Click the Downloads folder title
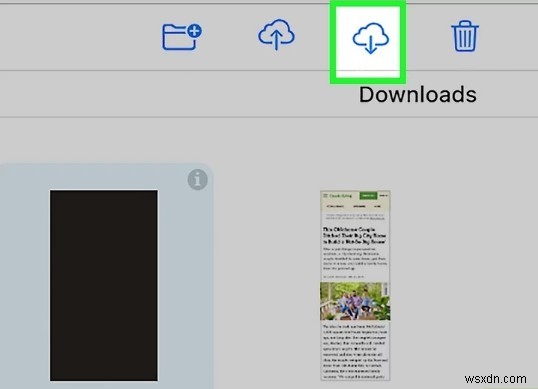This screenshot has height=389, width=538. 418,94
